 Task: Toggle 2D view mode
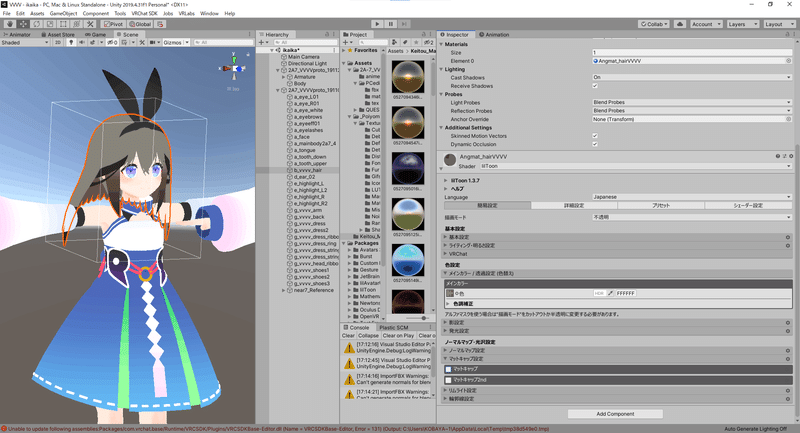tap(58, 42)
